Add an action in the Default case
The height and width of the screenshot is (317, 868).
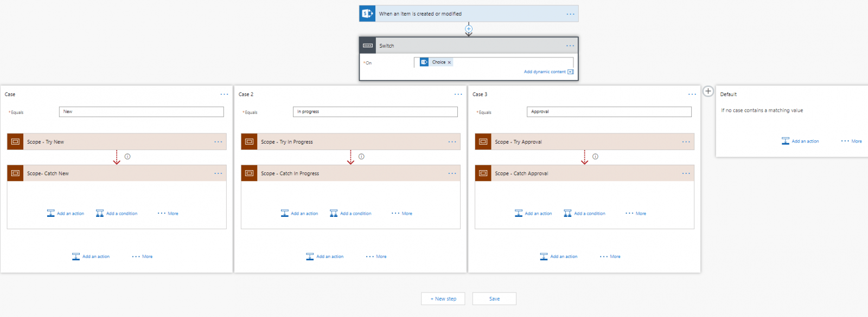pos(800,141)
